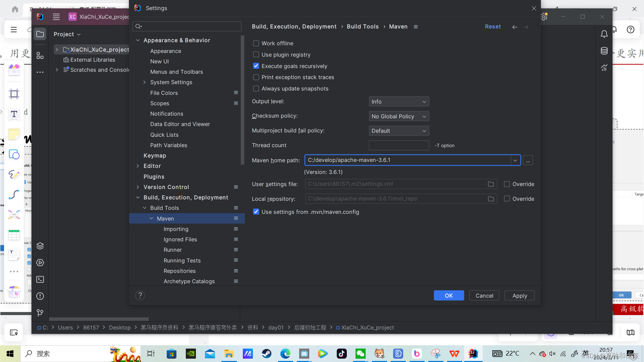Toggle Use settings from .mvn/maven.config
This screenshot has height=362, width=644.
[x=256, y=212]
